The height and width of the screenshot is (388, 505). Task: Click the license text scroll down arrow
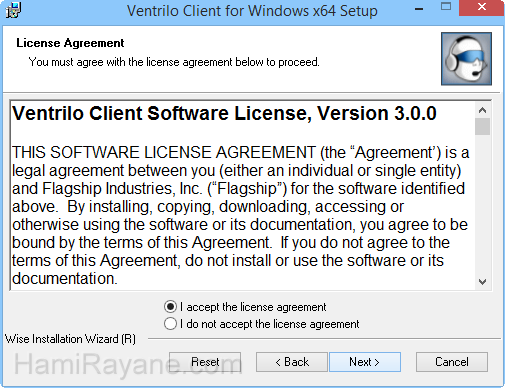[482, 282]
